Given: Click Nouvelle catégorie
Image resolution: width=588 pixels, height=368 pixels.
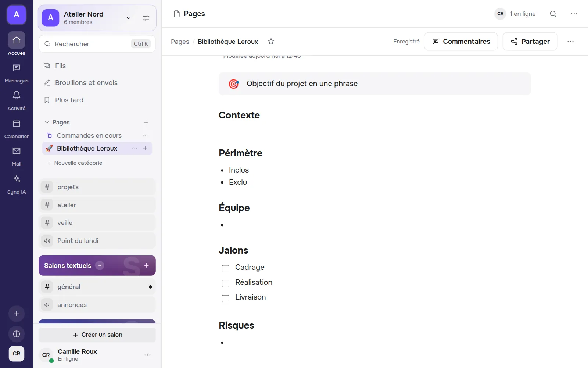Looking at the screenshot, I should point(74,163).
